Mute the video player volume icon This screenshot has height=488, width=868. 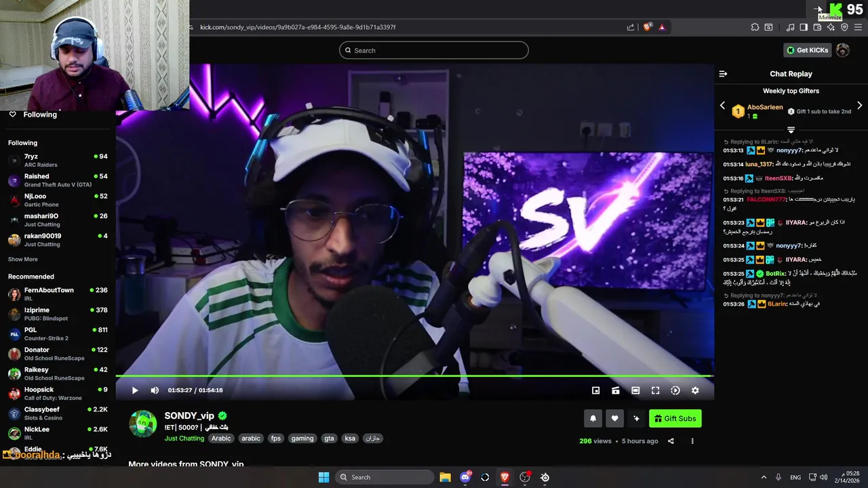tap(155, 390)
